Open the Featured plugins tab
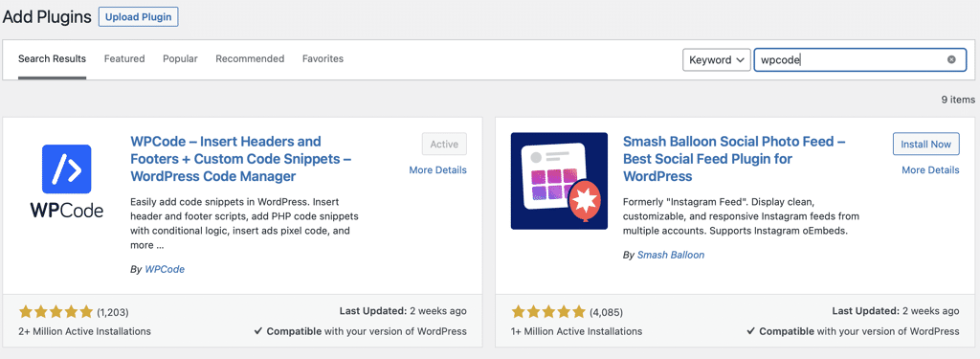The image size is (980, 359). pyautogui.click(x=124, y=58)
